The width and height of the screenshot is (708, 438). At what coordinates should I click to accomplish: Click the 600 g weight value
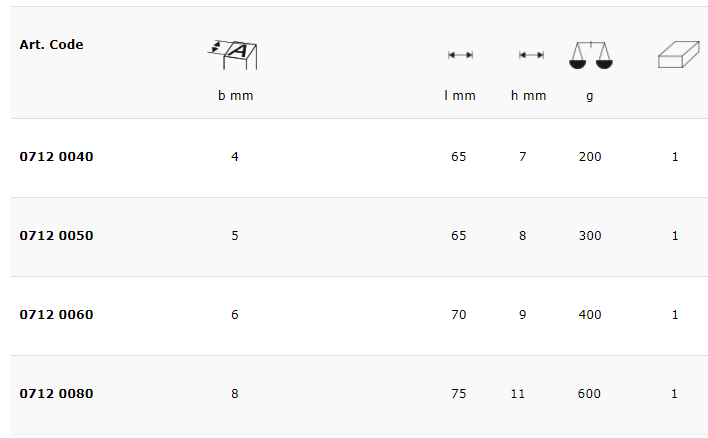590,394
